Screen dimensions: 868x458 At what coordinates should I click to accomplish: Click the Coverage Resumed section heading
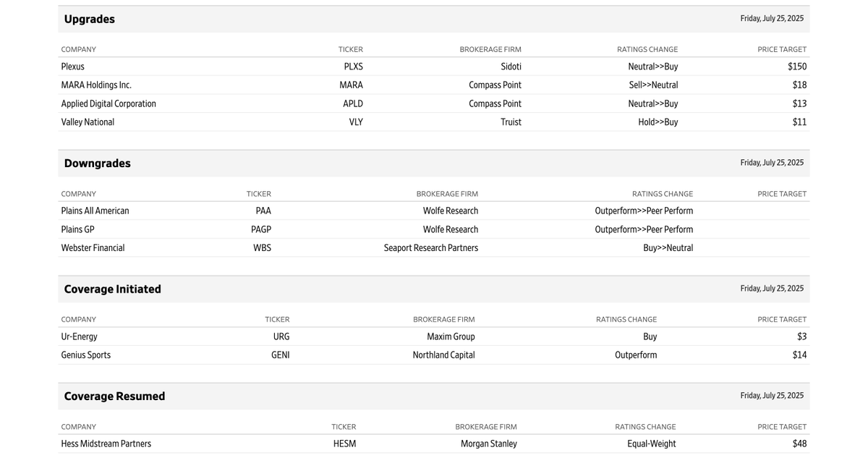[115, 396]
